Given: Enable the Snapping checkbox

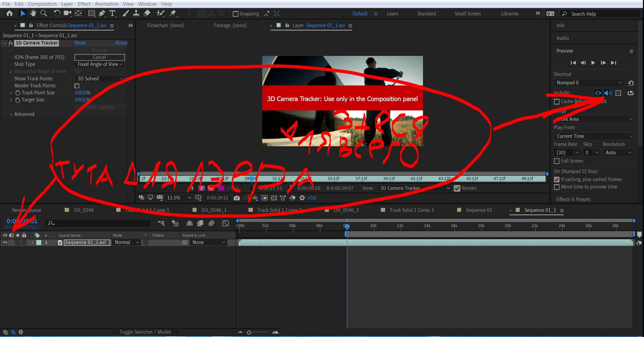Looking at the screenshot, I should pos(235,14).
